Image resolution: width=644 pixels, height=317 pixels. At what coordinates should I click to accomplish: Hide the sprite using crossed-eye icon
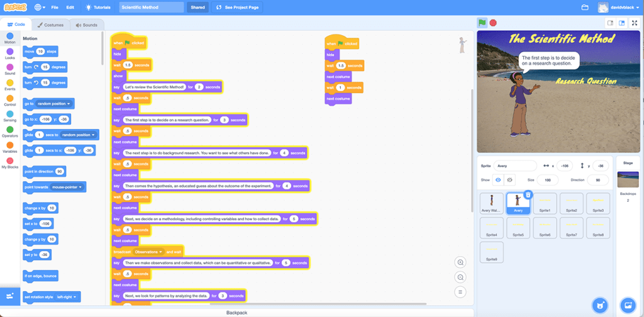(509, 179)
